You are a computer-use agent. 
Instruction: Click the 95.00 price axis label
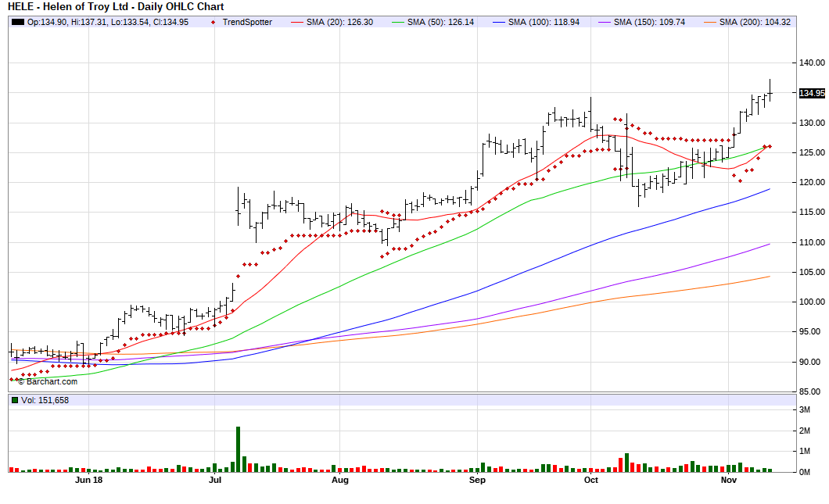[x=812, y=331]
